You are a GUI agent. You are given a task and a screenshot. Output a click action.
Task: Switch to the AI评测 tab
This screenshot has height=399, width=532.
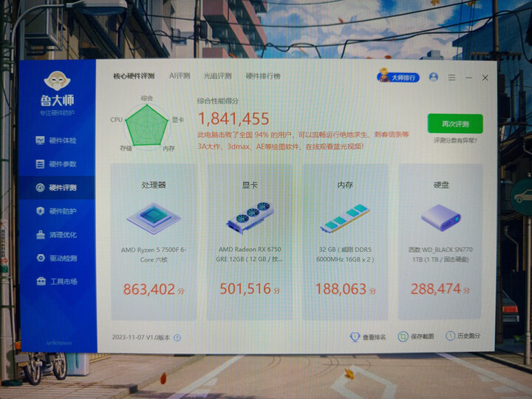179,76
